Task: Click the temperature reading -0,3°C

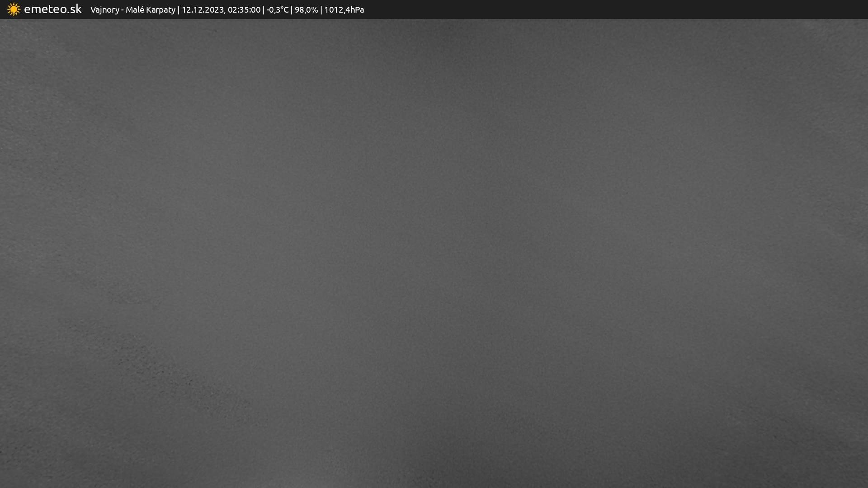Action: 277,10
